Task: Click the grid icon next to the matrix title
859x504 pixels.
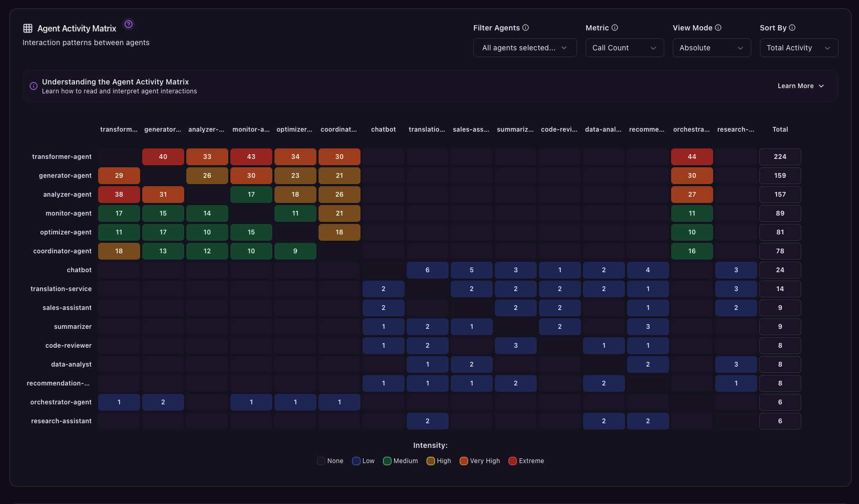Action: tap(28, 28)
